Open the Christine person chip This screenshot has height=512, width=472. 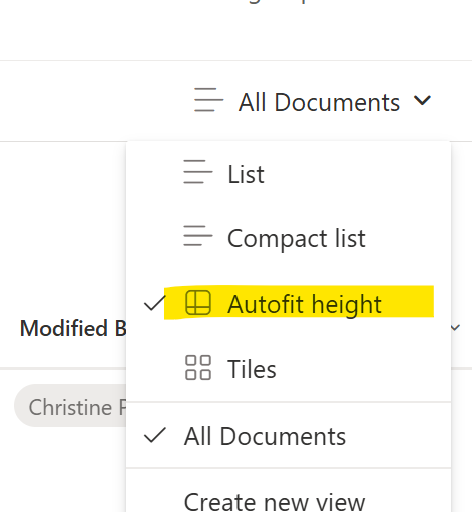(70, 406)
